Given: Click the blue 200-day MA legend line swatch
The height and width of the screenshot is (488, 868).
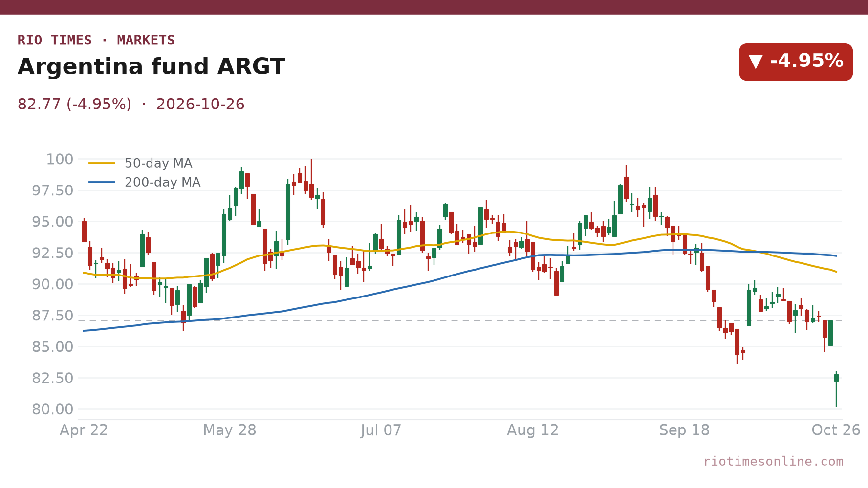Looking at the screenshot, I should tap(102, 182).
